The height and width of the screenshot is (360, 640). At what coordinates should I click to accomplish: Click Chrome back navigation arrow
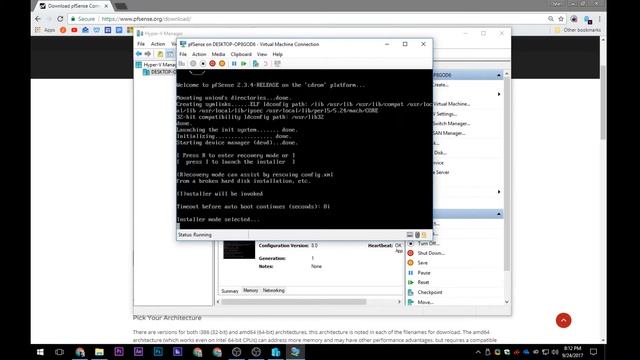pos(38,19)
